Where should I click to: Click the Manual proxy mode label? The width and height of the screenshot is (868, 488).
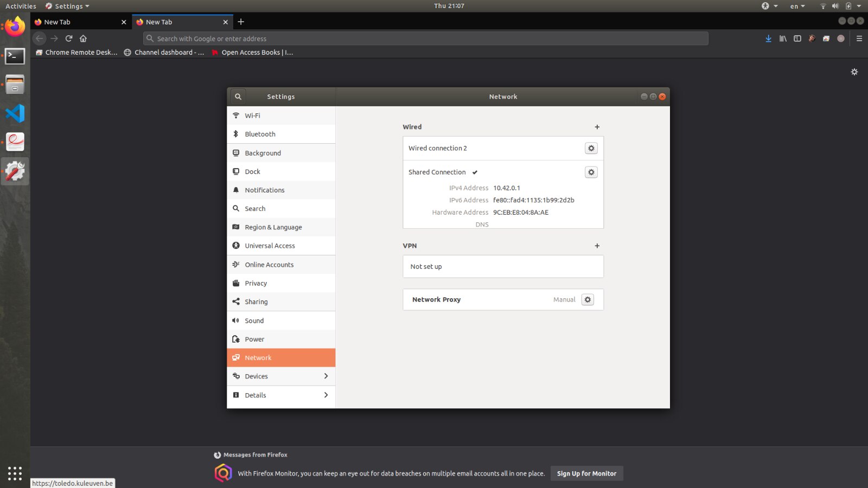(564, 299)
